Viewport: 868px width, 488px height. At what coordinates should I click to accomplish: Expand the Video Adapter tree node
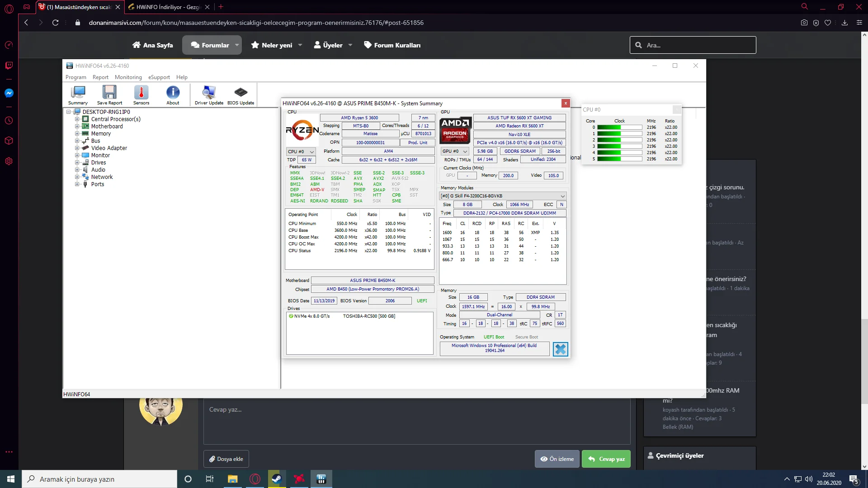coord(77,148)
